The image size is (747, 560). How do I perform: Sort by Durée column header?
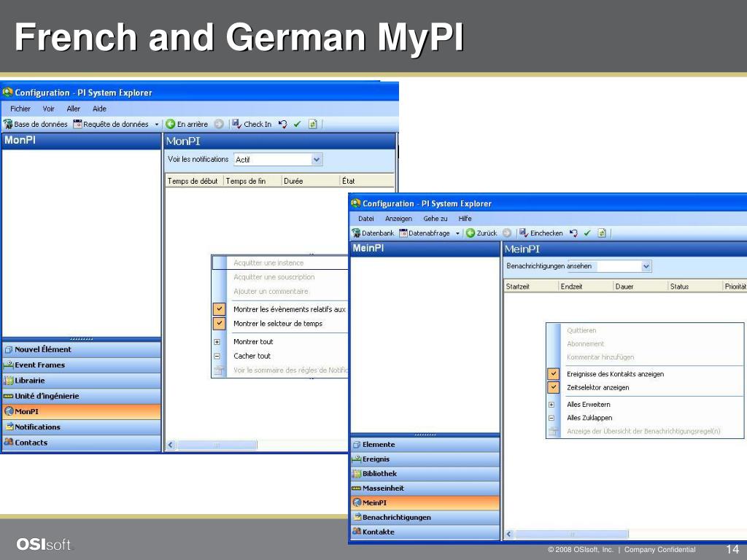310,181
